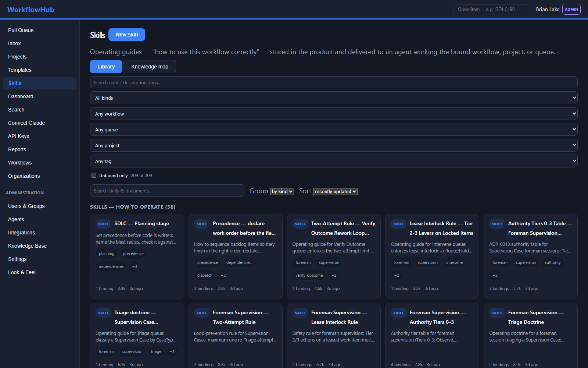Viewport: 588px width, 368px height.
Task: Expand +3 more tags on SDLC card
Action: 135,266
